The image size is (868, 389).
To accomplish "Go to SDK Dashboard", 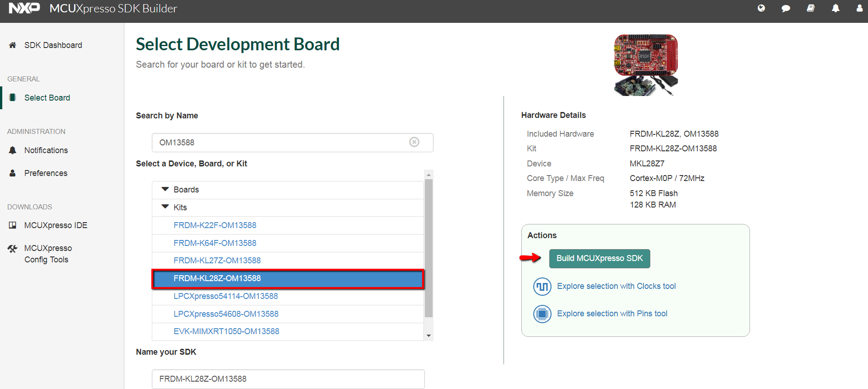I will coord(53,45).
